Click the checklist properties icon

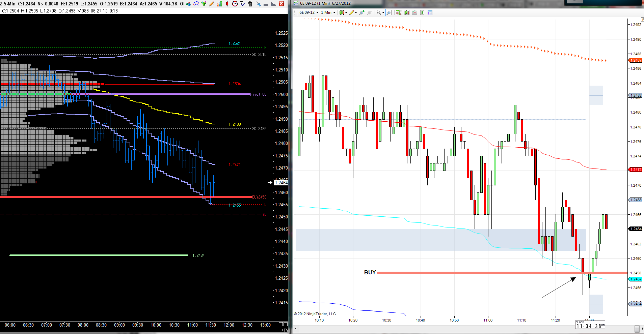[242, 4]
